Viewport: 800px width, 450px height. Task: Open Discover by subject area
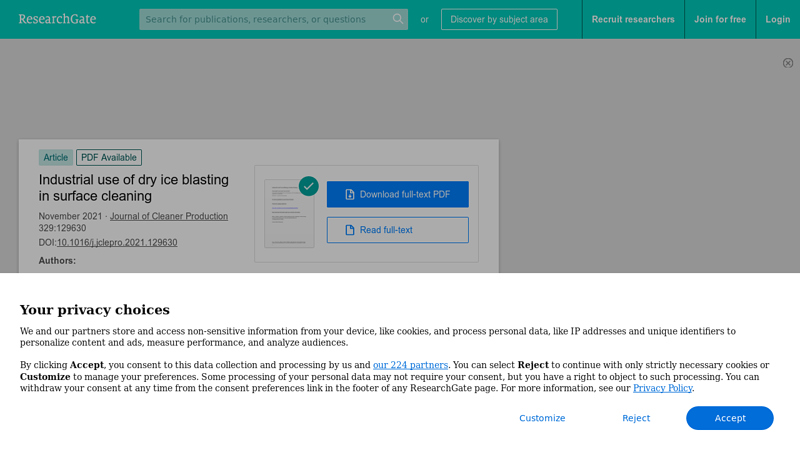(499, 19)
